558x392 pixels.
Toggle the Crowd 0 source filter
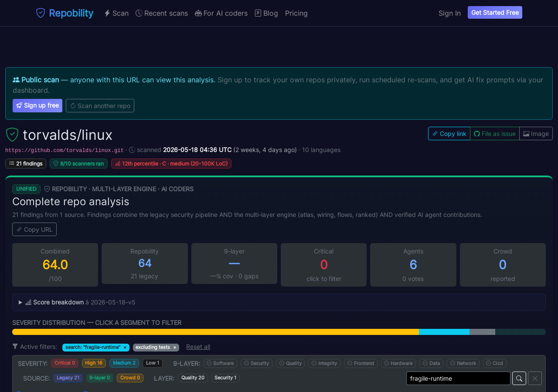(x=130, y=378)
